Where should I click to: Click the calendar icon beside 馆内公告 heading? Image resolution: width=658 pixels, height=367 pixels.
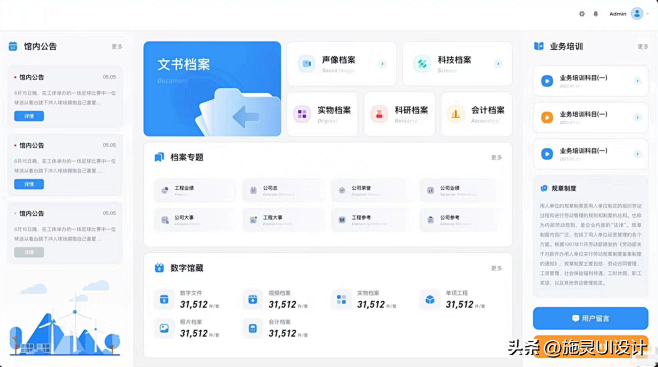click(13, 46)
